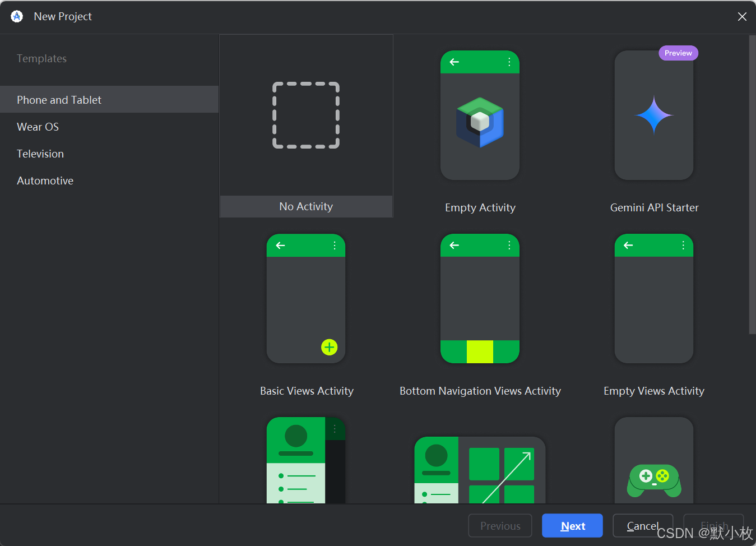Pick the Gemini API Starter sparkle icon

pos(654,115)
